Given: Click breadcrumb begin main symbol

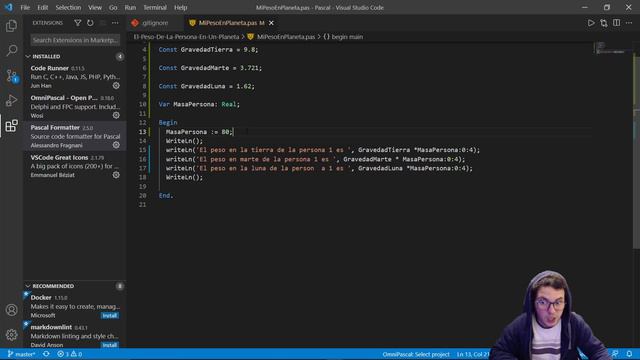Looking at the screenshot, I should (x=347, y=37).
